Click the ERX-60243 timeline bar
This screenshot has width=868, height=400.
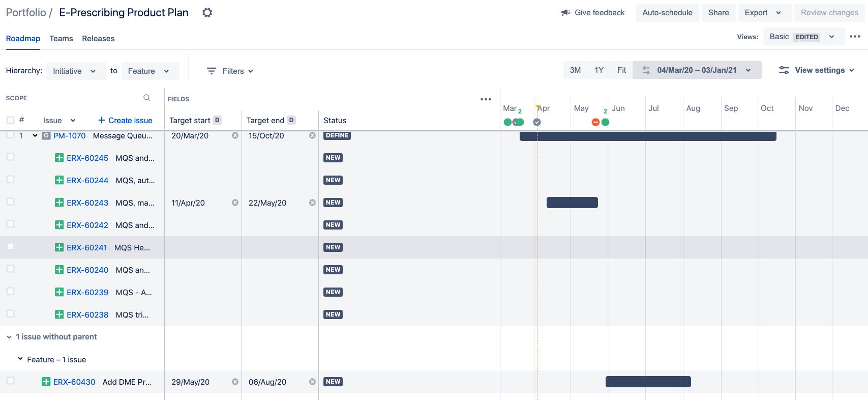(x=572, y=203)
